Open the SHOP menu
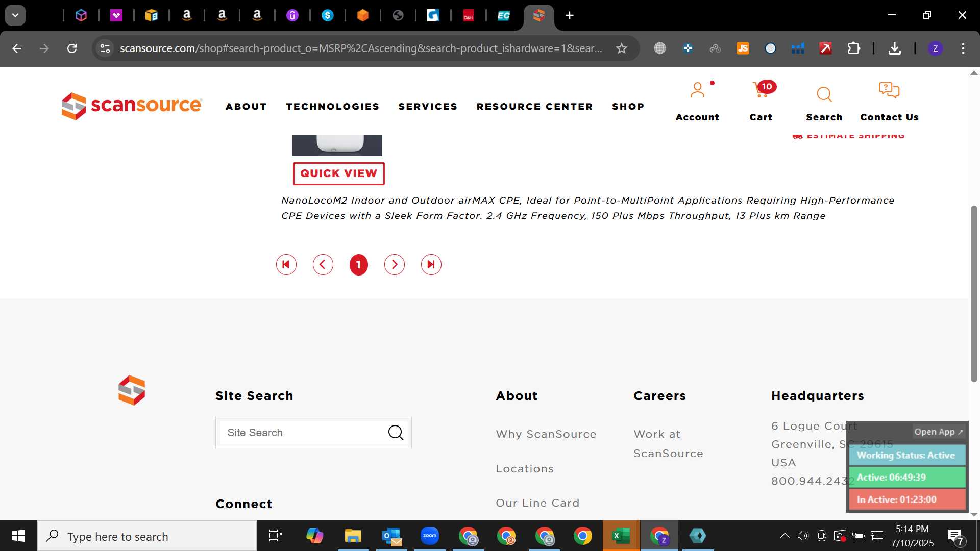980x551 pixels. [x=628, y=106]
